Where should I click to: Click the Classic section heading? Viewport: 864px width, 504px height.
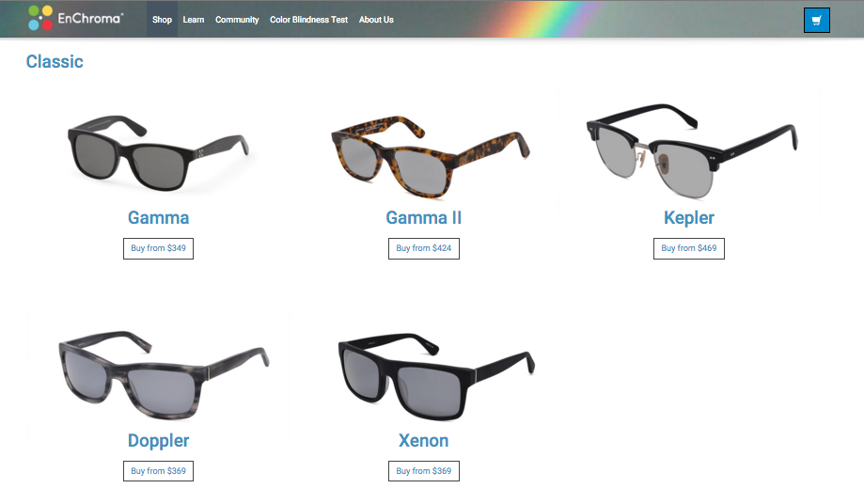point(55,62)
